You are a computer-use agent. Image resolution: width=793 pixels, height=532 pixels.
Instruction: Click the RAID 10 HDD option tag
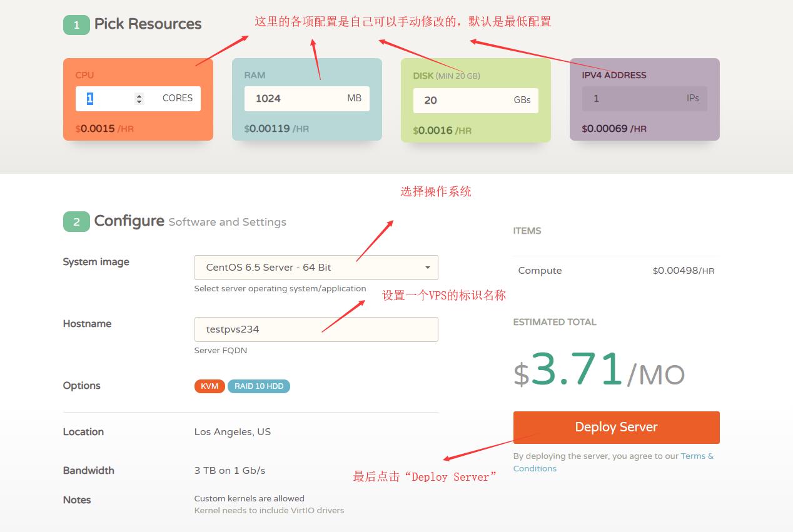click(x=259, y=386)
